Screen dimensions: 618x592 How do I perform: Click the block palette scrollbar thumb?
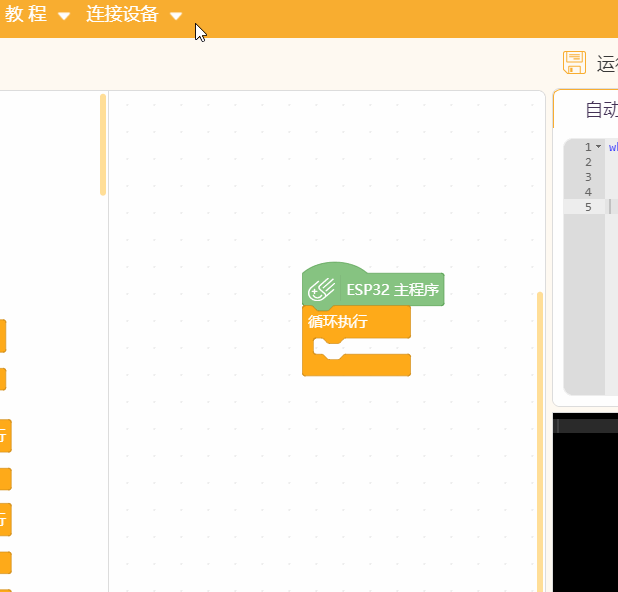pyautogui.click(x=103, y=145)
